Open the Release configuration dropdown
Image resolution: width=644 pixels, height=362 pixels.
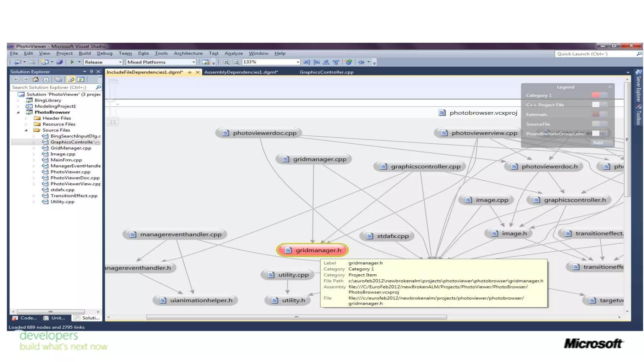(120, 62)
